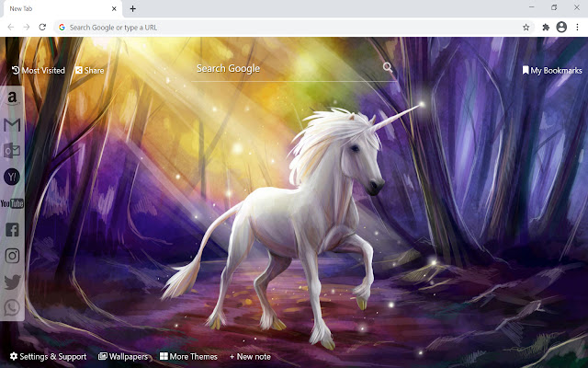Click the magnifier icon in Search Google box

[x=388, y=67]
